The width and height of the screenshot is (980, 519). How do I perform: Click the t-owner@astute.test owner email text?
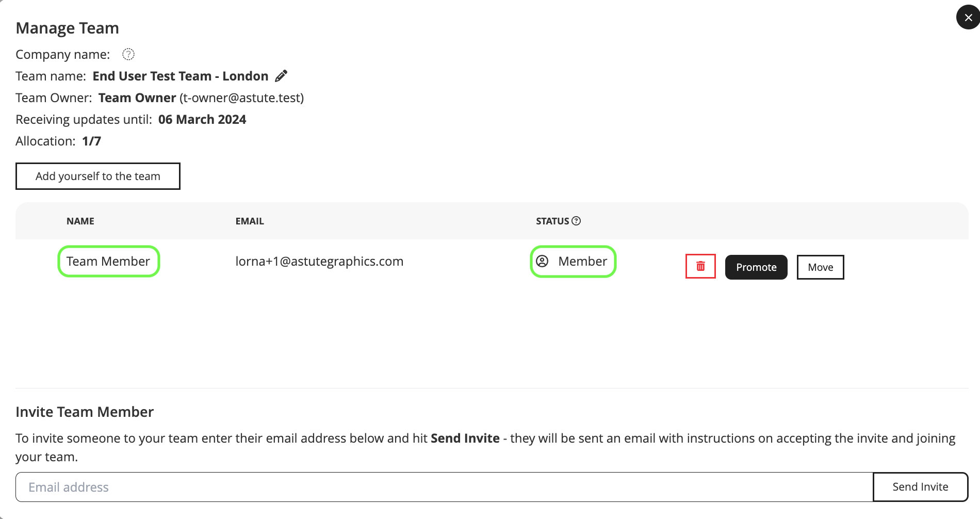(241, 98)
